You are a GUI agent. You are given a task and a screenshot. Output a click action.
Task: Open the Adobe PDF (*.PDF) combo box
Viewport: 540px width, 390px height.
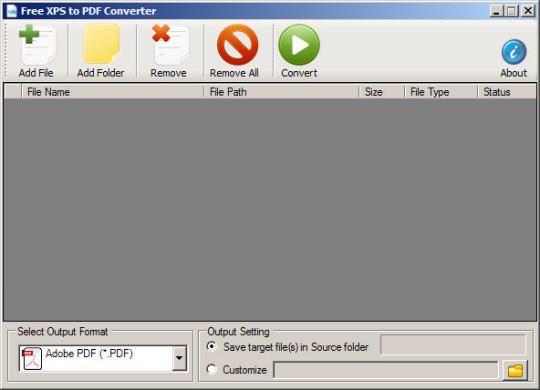(x=103, y=358)
